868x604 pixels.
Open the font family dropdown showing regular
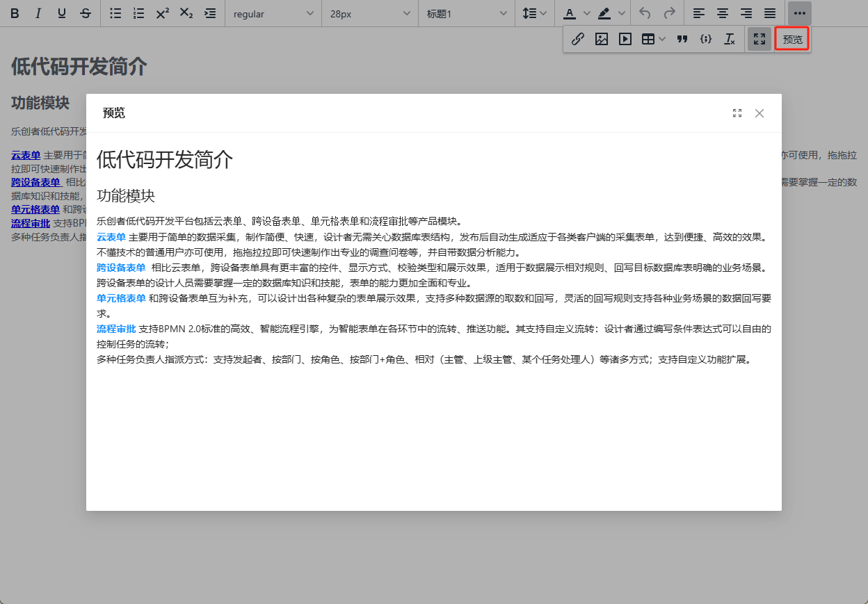273,13
